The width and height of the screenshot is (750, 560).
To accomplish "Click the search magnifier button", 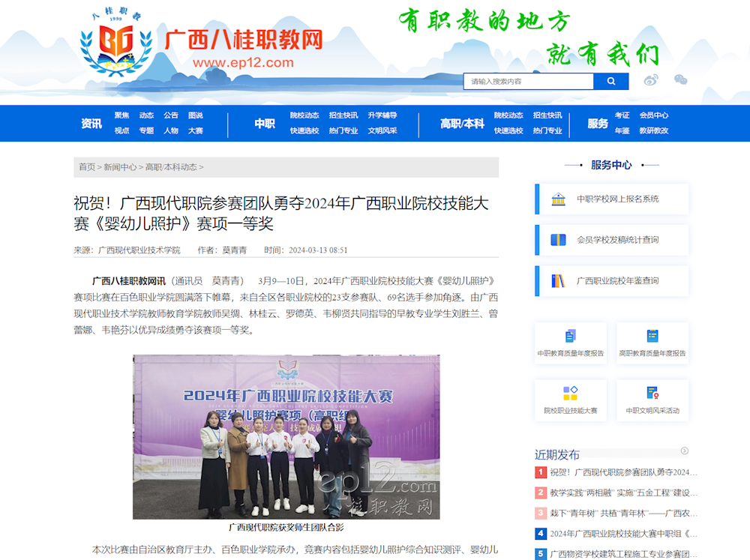I will point(611,81).
